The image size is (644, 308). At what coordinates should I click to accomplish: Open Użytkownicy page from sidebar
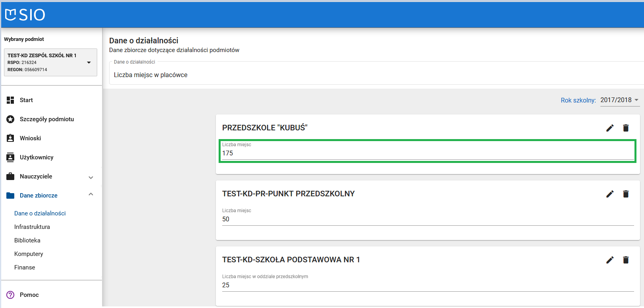37,157
